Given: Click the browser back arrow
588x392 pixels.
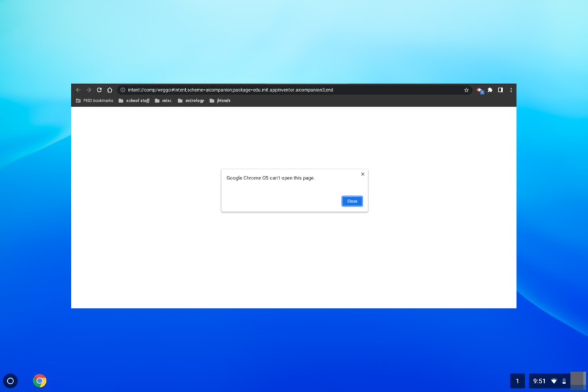Looking at the screenshot, I should 78,90.
